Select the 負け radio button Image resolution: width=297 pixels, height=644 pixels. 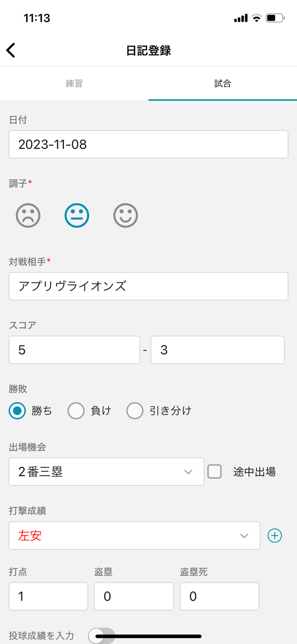click(76, 410)
